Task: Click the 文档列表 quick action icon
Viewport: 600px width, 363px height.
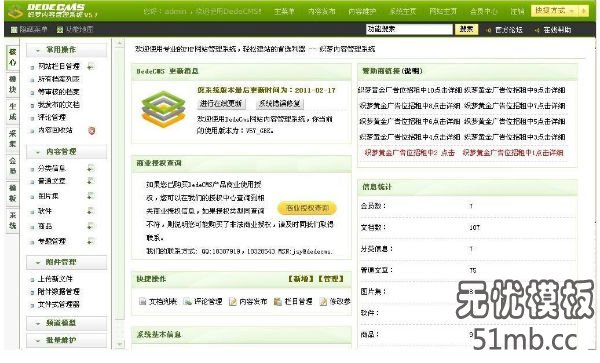Action: point(143,302)
